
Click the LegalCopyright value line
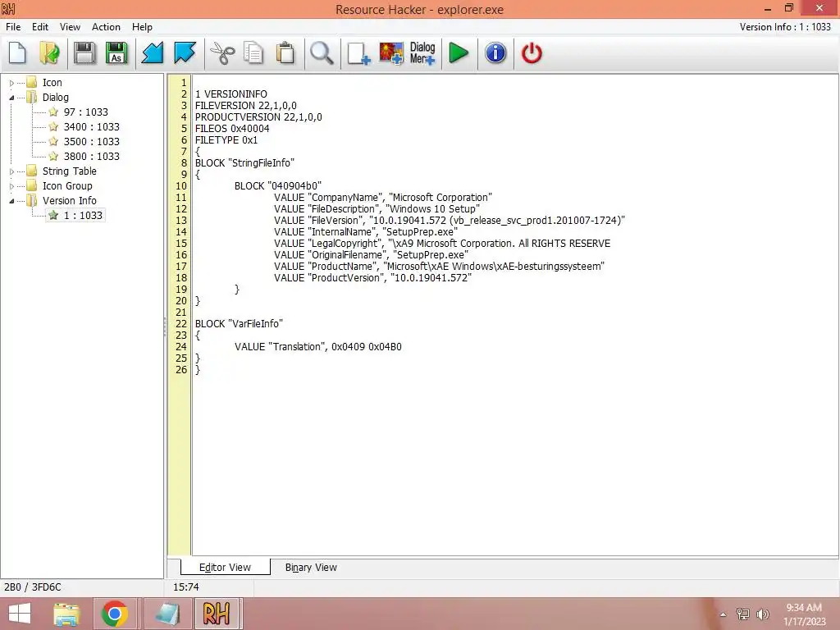[x=442, y=243]
